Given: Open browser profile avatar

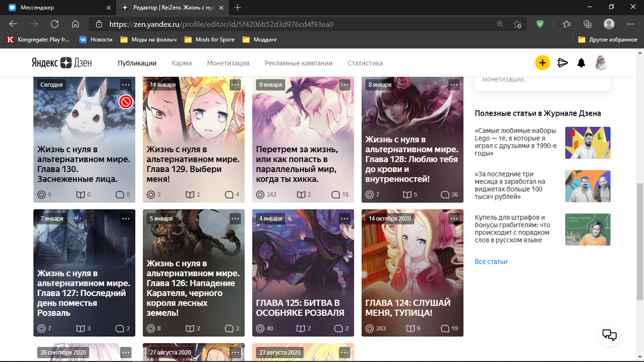Looking at the screenshot, I should pyautogui.click(x=609, y=24).
